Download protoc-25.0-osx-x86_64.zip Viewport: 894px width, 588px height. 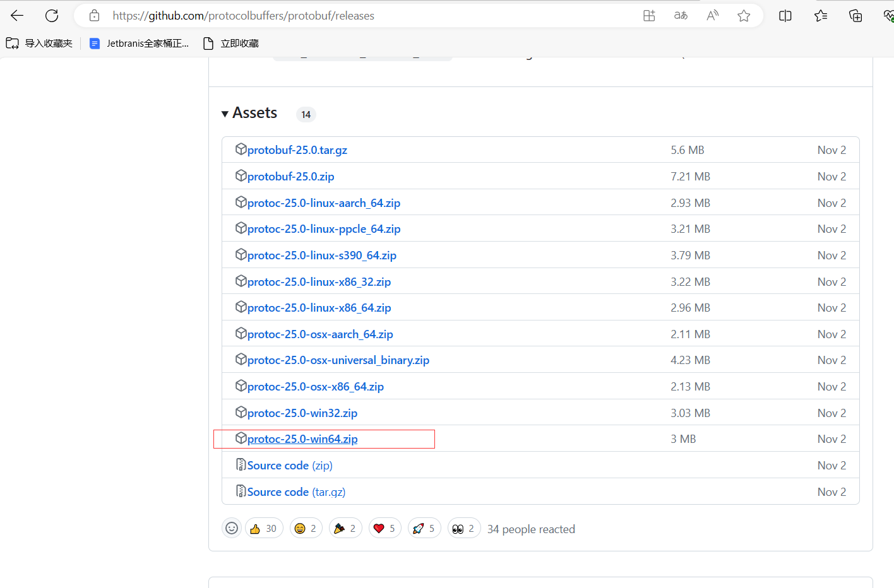pyautogui.click(x=316, y=387)
